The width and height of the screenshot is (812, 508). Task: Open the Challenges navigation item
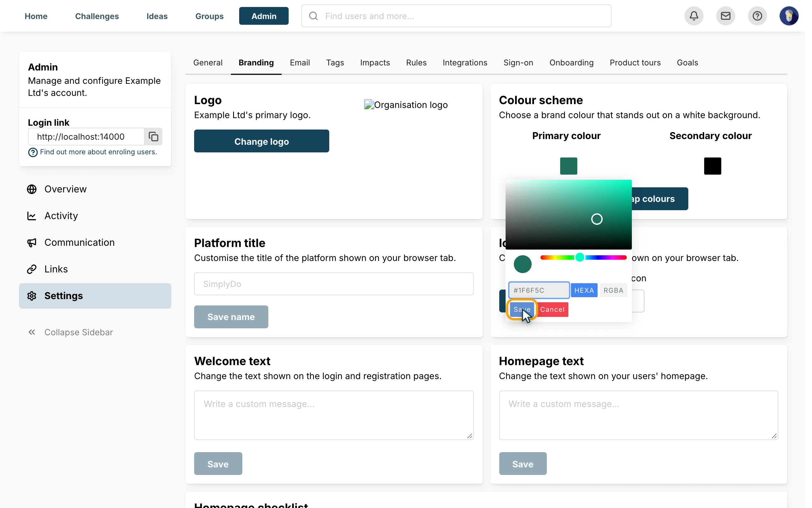coord(97,16)
